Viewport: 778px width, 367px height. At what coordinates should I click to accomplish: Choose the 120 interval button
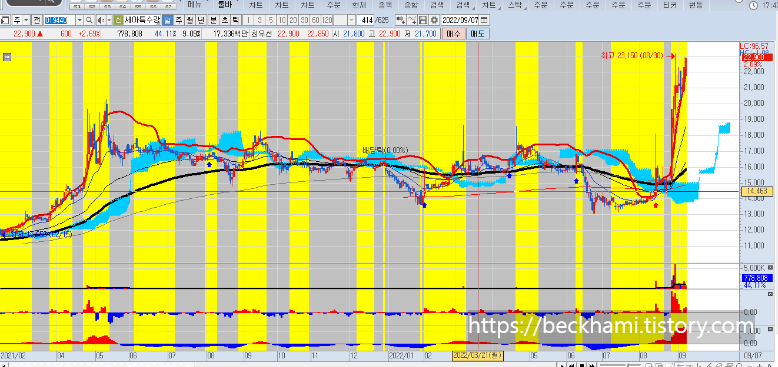coord(327,20)
